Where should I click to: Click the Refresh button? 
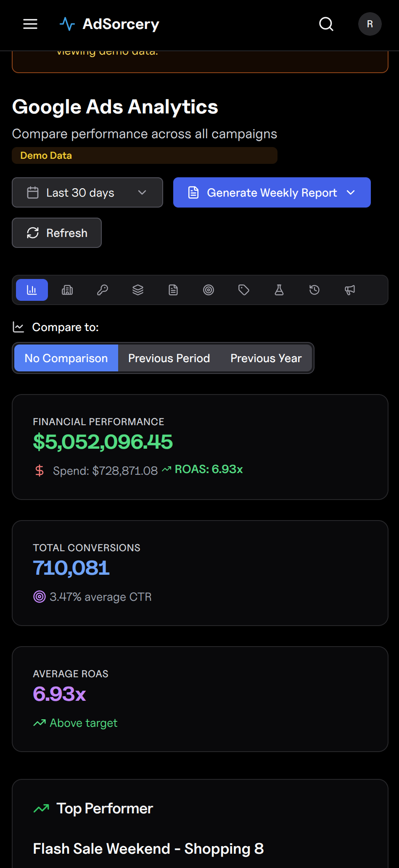57,233
